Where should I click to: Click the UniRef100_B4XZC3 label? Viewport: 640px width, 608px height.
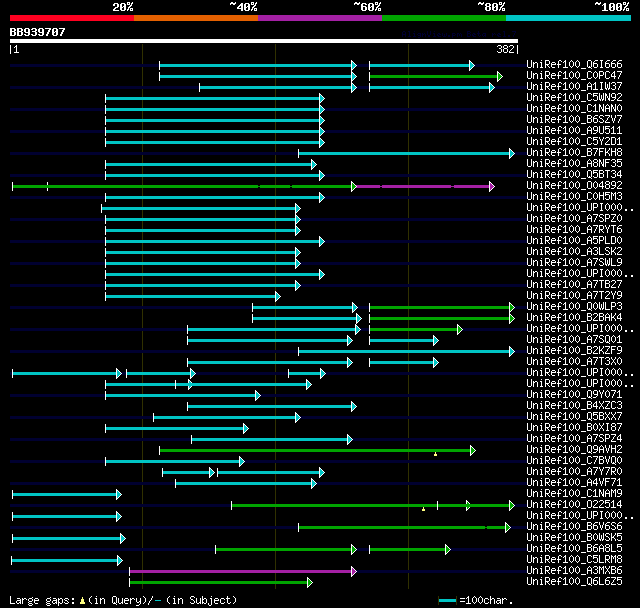pyautogui.click(x=574, y=406)
